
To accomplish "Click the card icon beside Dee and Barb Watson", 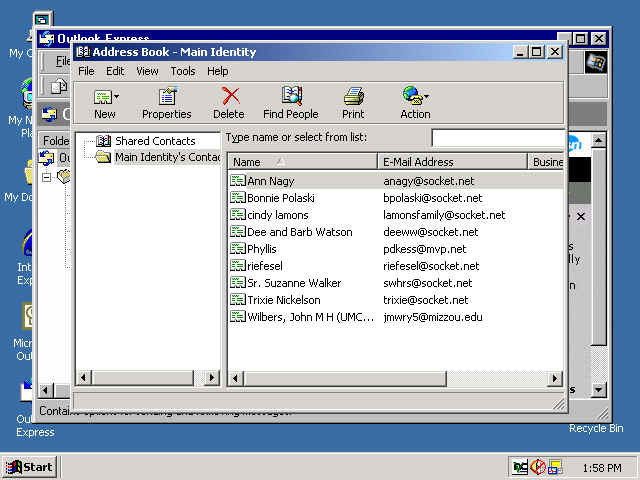I will point(238,231).
